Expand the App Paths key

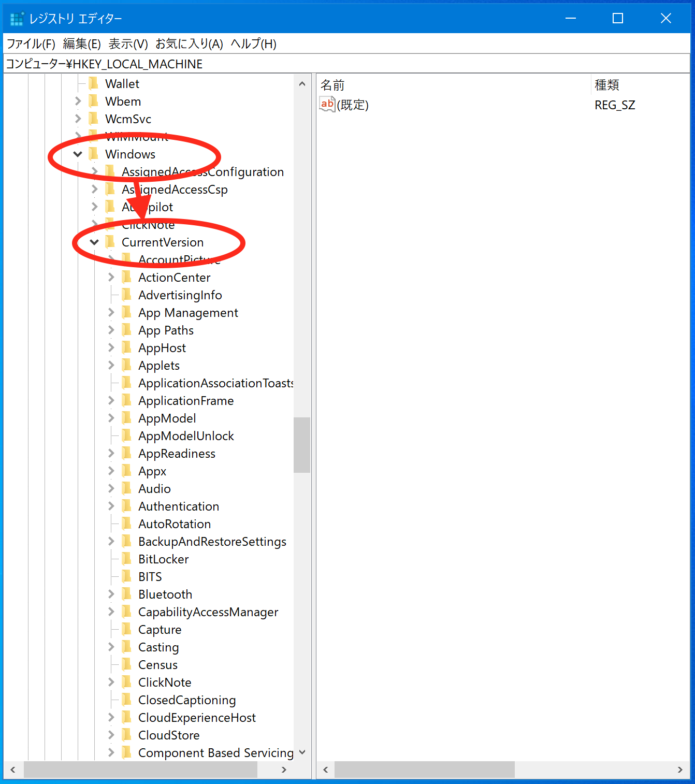(x=111, y=330)
